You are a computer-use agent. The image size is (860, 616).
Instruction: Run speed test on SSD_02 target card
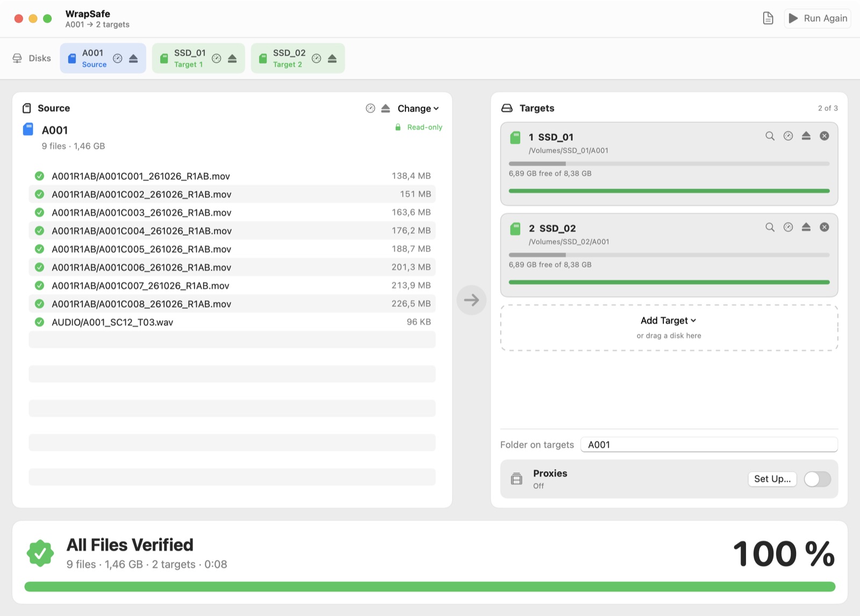[x=788, y=227]
